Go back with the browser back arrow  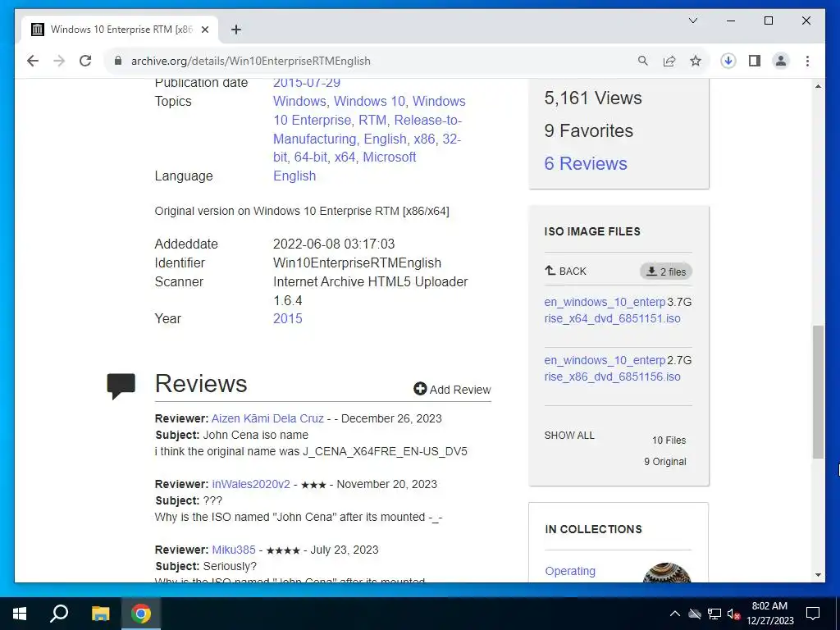(x=33, y=61)
